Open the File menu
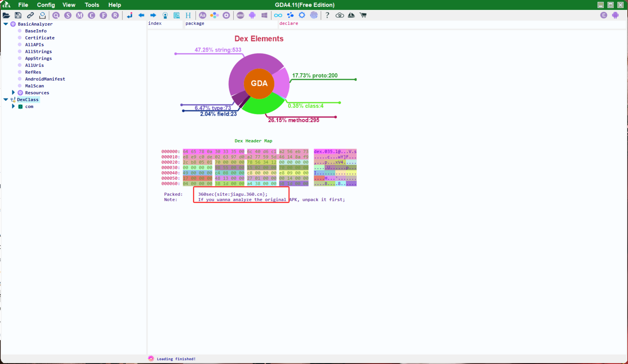628x364 pixels. click(23, 5)
